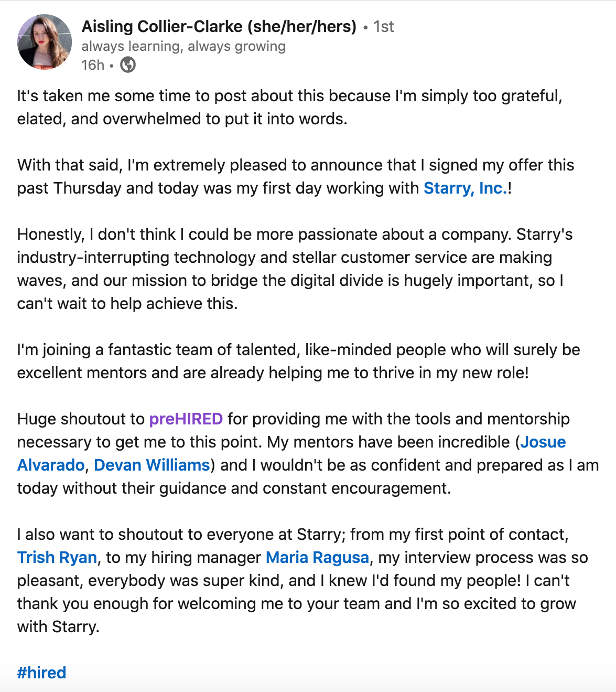Click the paragraph starting 'With that said'
The width and height of the screenshot is (616, 692).
click(x=210, y=177)
